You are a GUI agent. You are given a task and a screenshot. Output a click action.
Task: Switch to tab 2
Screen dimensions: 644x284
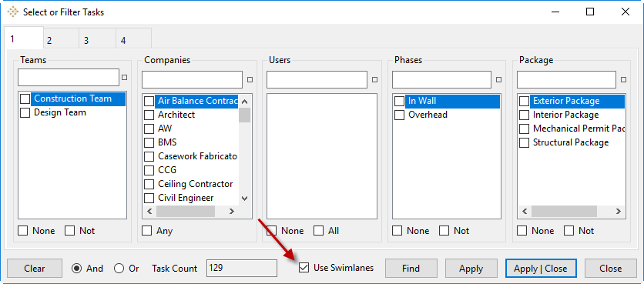(x=61, y=40)
